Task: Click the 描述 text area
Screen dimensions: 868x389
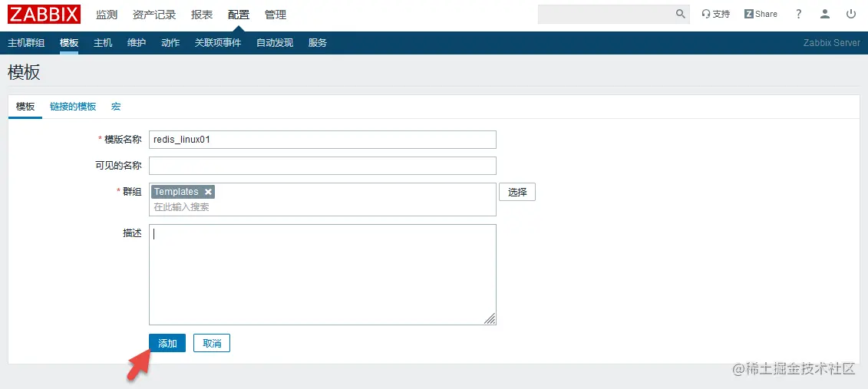Action: click(x=323, y=275)
